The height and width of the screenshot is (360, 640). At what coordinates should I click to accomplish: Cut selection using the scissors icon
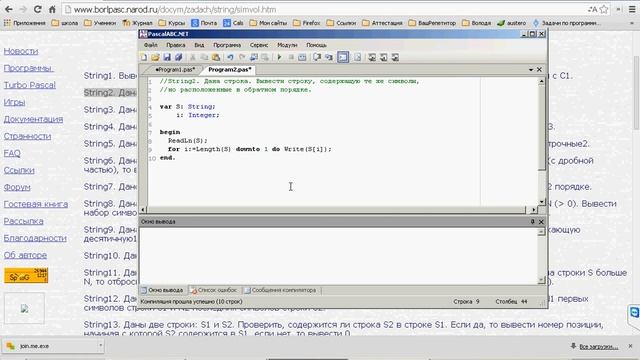(x=193, y=58)
